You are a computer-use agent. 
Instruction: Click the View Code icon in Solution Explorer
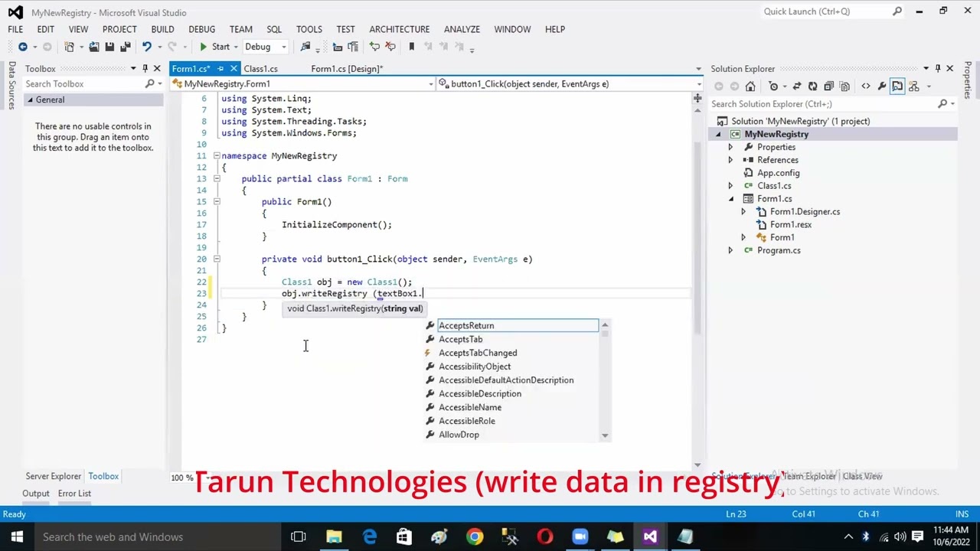pyautogui.click(x=866, y=86)
